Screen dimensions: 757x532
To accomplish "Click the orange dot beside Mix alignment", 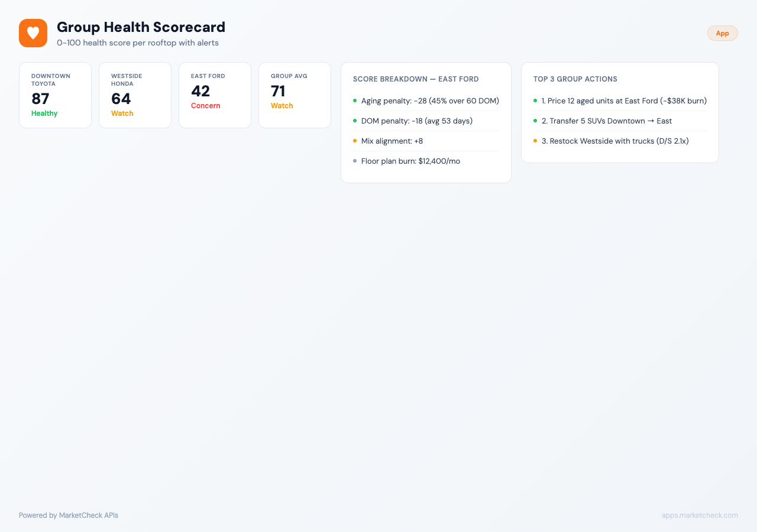I will (x=355, y=141).
